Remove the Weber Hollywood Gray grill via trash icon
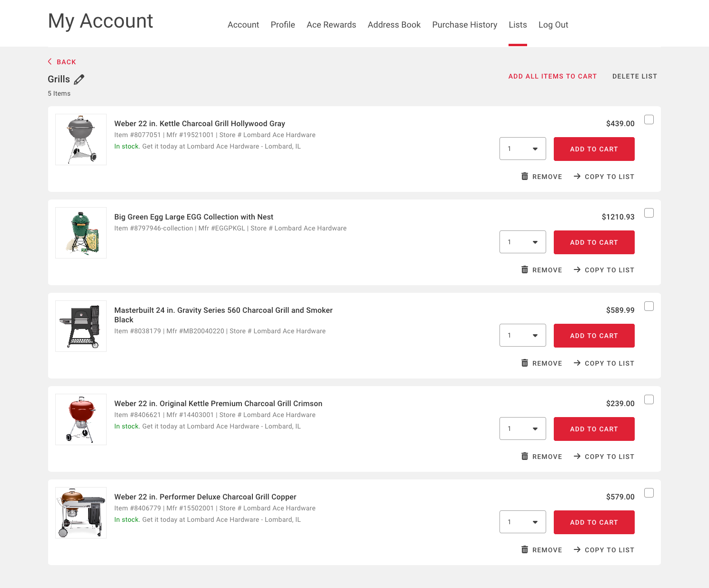 [x=524, y=176]
